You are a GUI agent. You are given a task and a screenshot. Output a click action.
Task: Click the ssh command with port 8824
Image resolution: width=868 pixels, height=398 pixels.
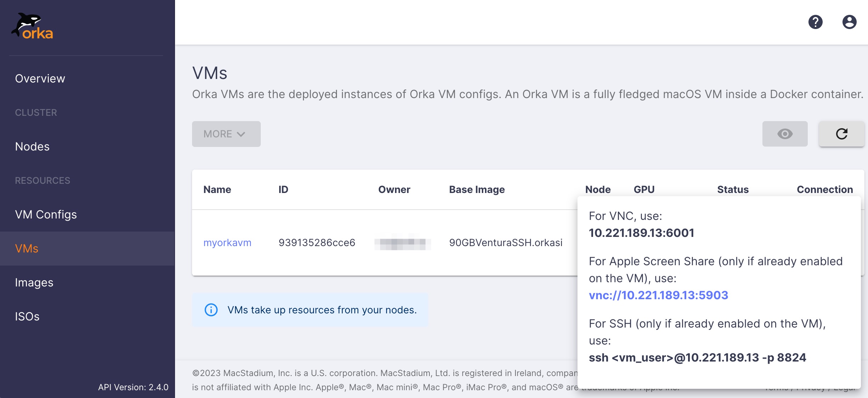click(697, 357)
